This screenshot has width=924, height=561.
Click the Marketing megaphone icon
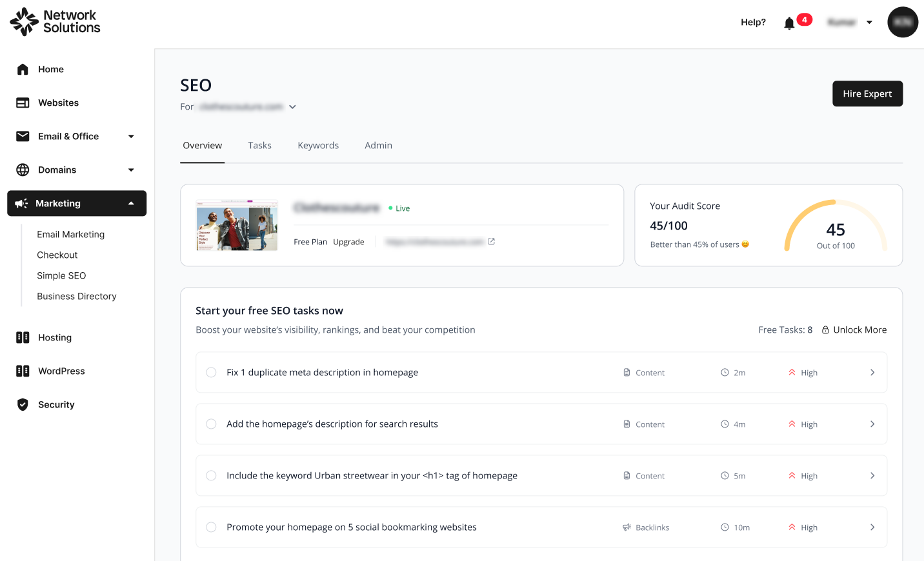21,203
